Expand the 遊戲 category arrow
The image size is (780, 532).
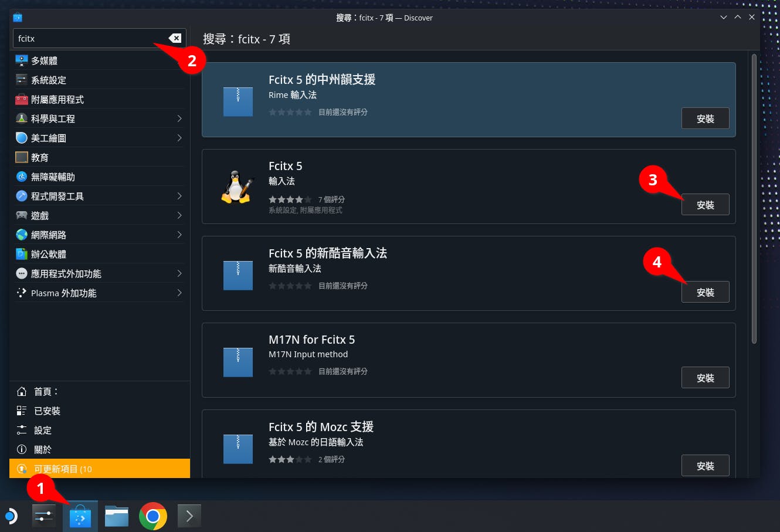tap(179, 215)
